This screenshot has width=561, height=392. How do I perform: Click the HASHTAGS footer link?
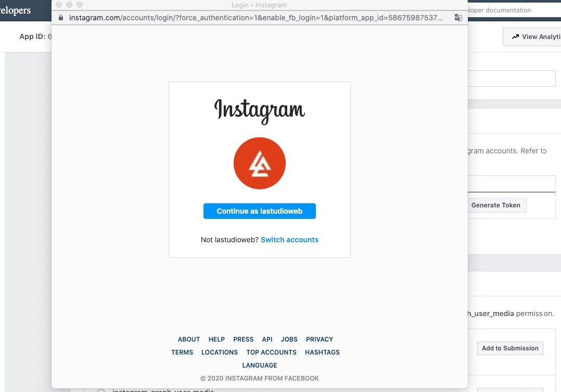pyautogui.click(x=322, y=352)
